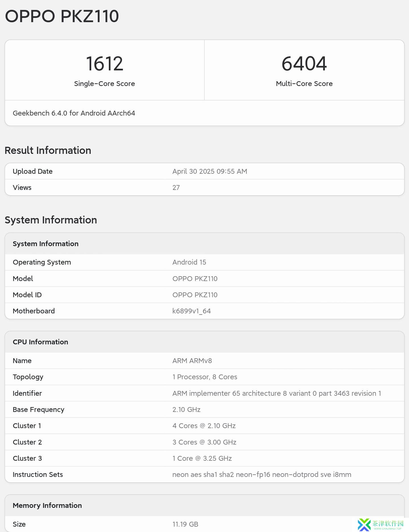Viewport: 409px width, 532px height.
Task: Click the Cluster 3 label
Action: coord(27,458)
